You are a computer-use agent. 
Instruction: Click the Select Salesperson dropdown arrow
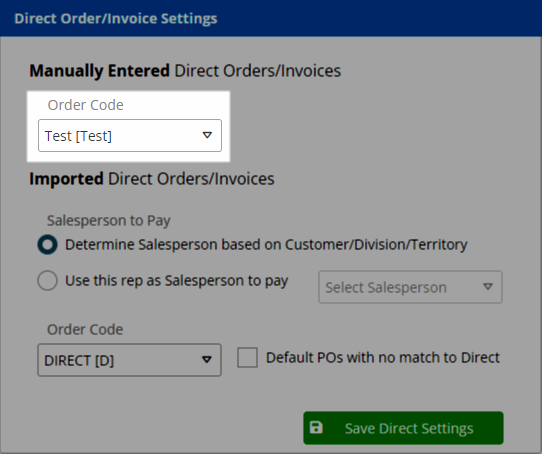(x=488, y=286)
